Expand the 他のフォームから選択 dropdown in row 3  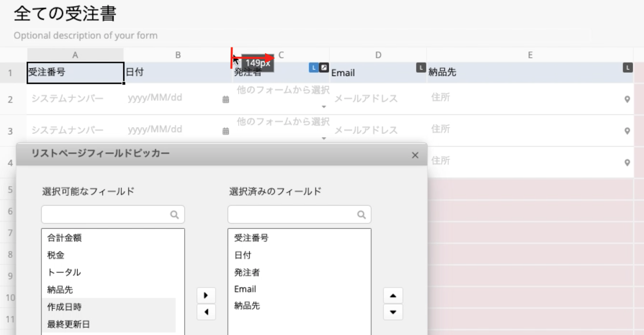[324, 138]
